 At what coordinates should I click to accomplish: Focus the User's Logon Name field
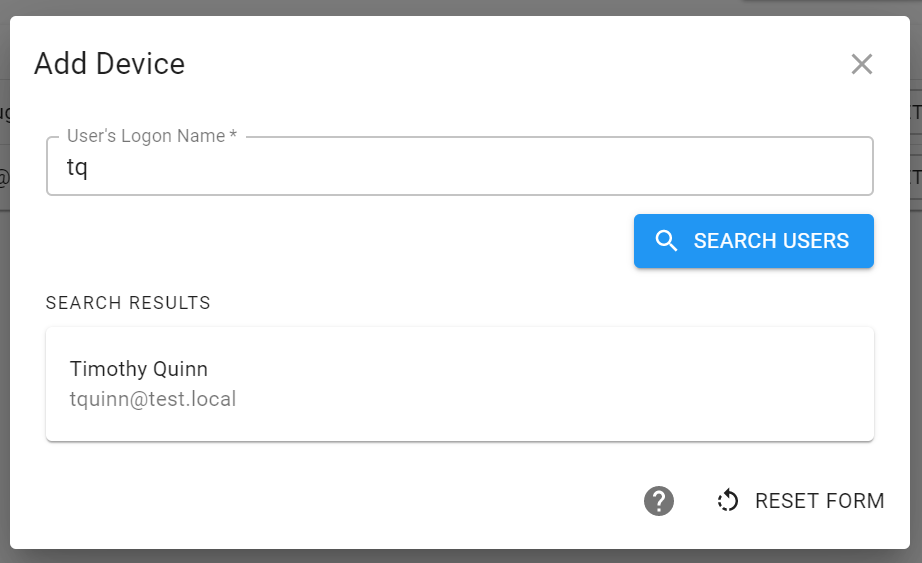click(460, 166)
